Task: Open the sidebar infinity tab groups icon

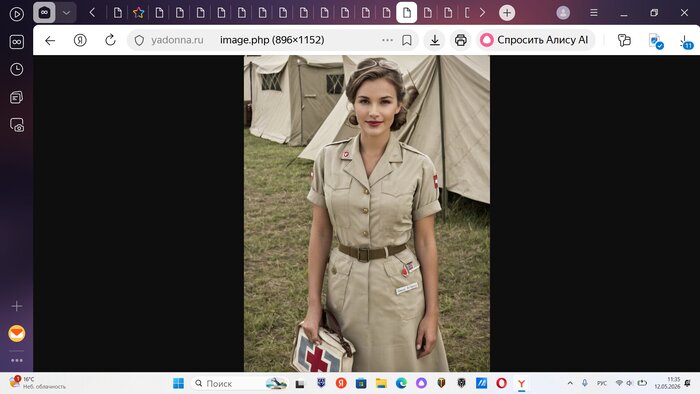Action: pos(17,42)
